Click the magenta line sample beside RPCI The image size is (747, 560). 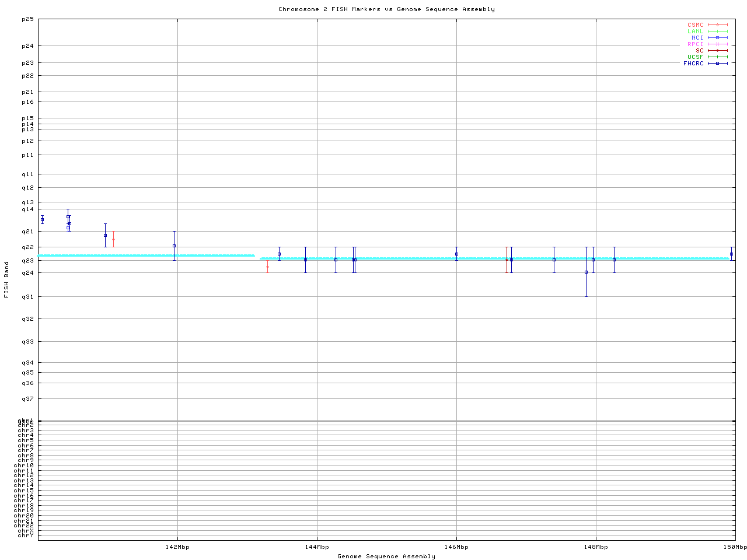(718, 44)
